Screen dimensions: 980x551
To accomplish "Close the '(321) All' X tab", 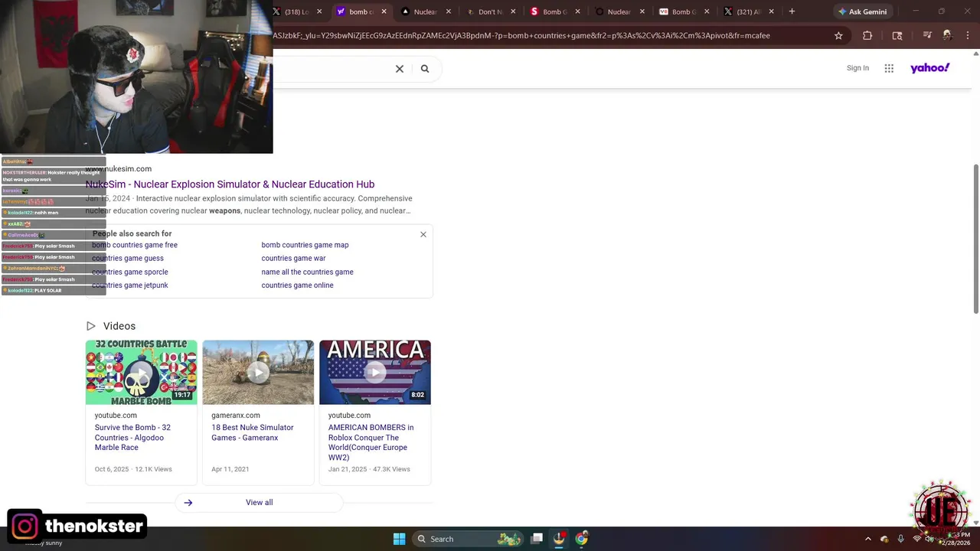I will coord(771,11).
